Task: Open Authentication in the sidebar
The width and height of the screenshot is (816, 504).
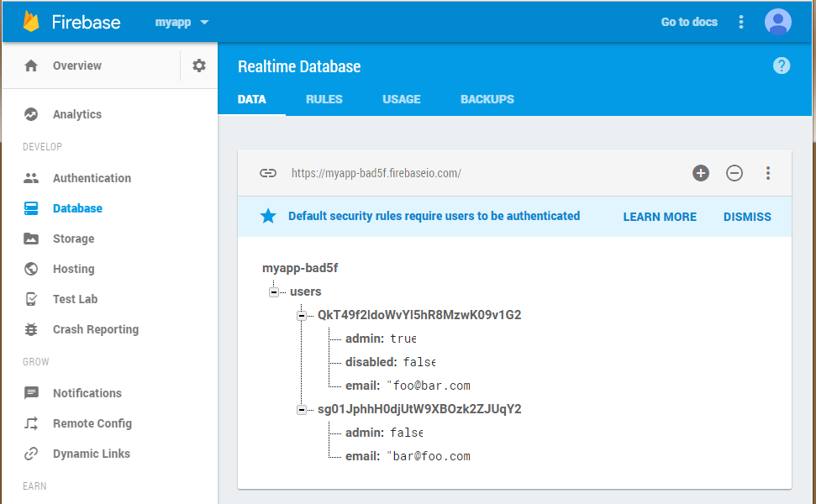Action: coord(92,178)
